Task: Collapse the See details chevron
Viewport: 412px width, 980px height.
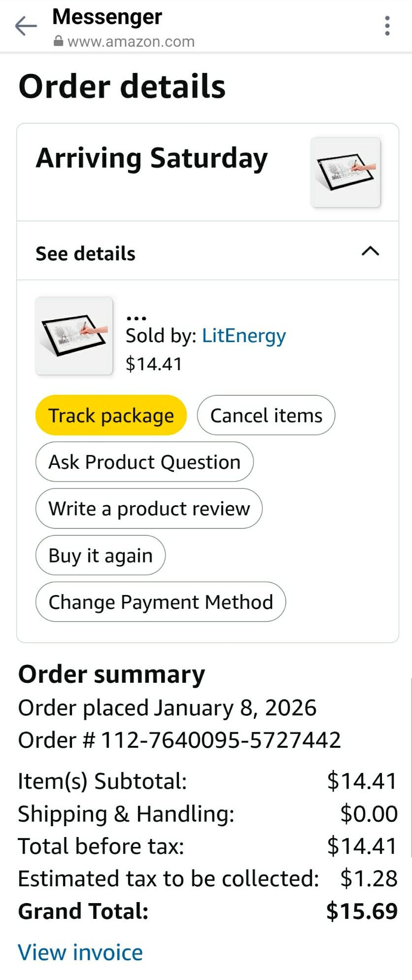Action: point(370,251)
